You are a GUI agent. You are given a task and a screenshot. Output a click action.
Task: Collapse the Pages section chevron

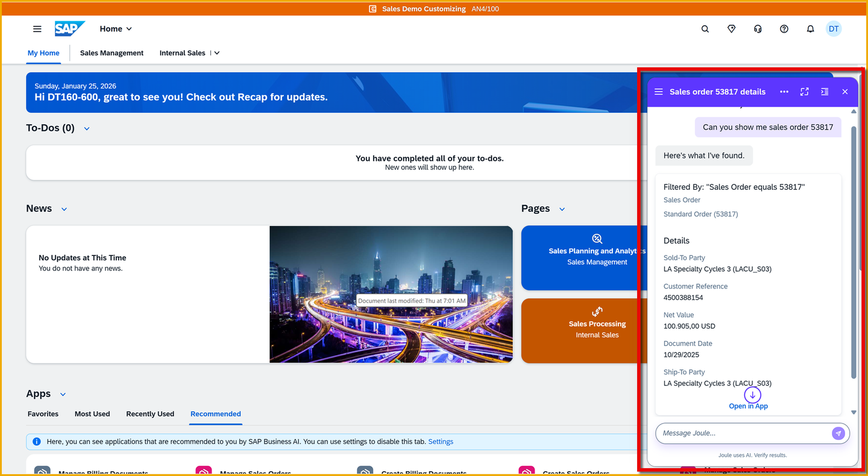(x=562, y=209)
